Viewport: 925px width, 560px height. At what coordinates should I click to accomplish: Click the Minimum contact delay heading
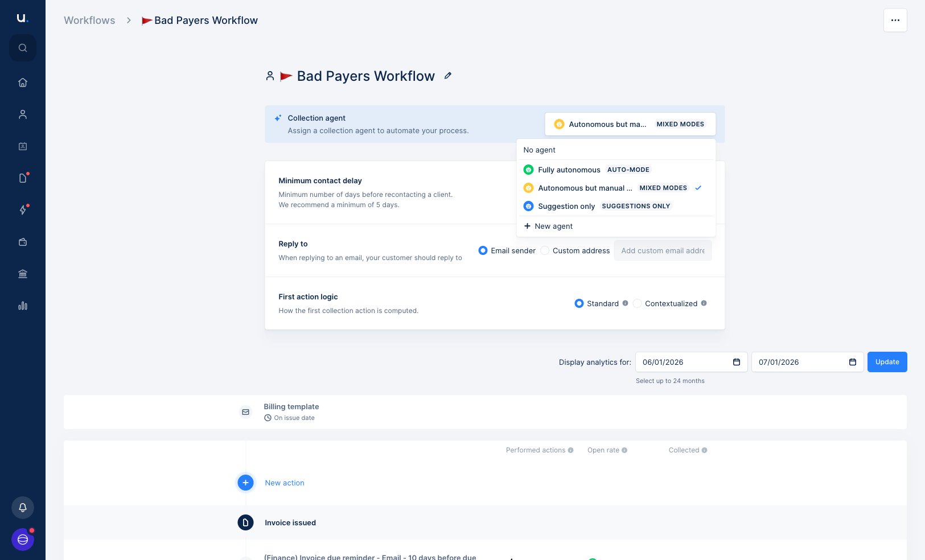pyautogui.click(x=320, y=180)
